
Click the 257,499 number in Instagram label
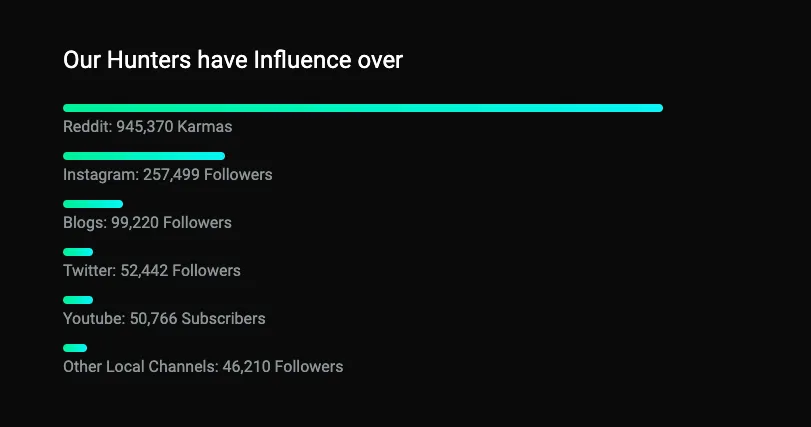171,175
